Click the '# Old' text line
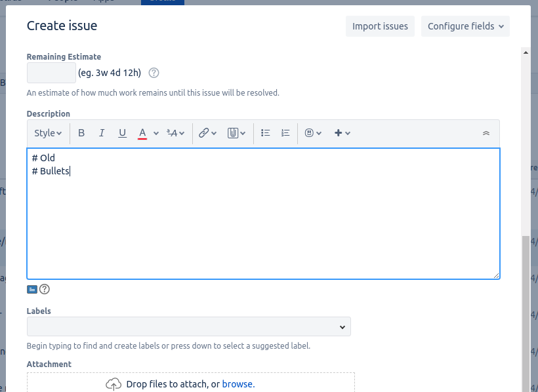538x392 pixels. [43, 158]
